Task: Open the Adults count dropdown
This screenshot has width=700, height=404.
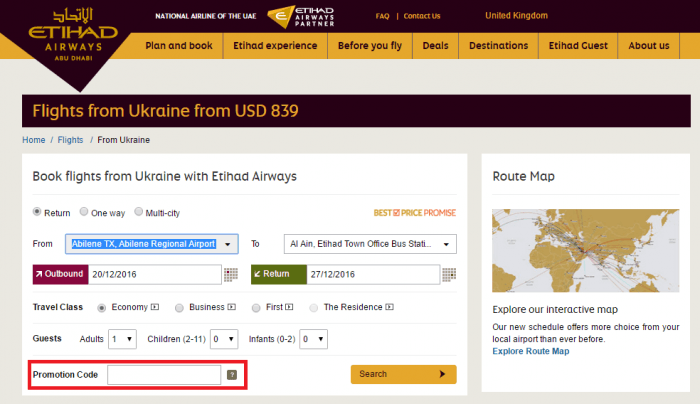Action: click(x=122, y=339)
